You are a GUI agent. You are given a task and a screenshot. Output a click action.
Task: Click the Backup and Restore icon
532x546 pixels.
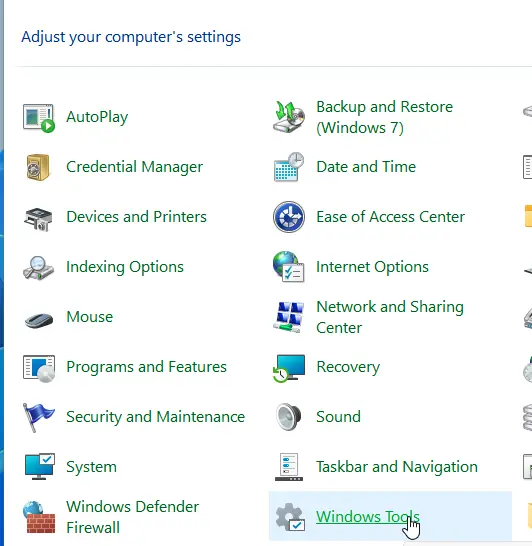pyautogui.click(x=289, y=117)
